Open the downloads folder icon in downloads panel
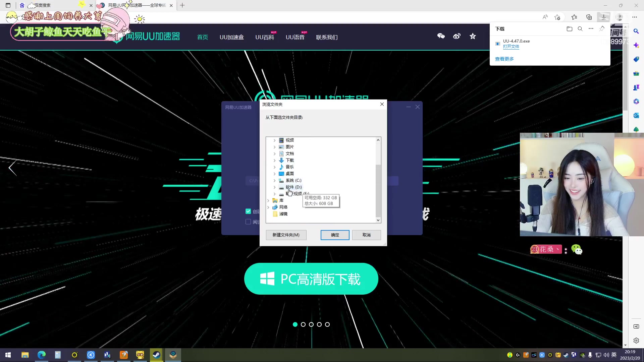 (x=569, y=29)
